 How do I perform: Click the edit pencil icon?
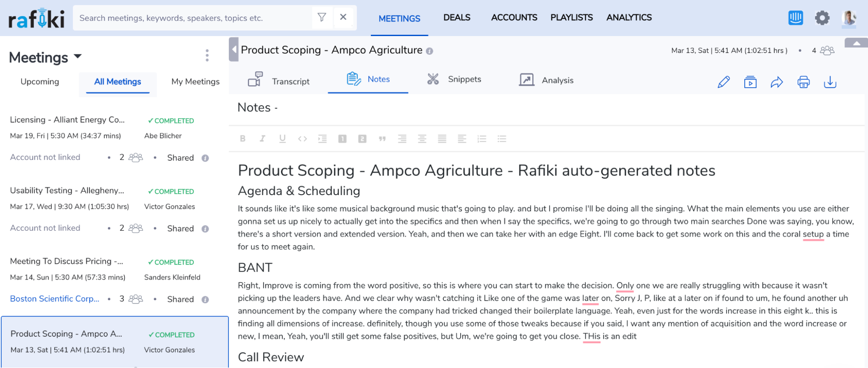724,82
